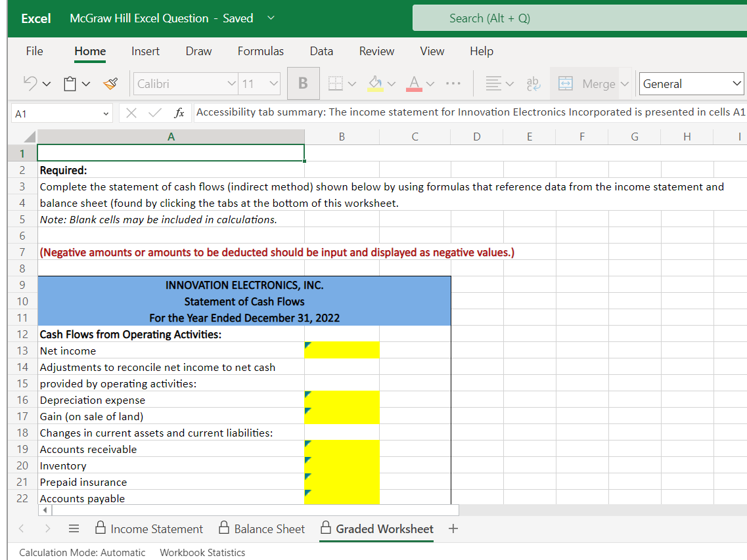Screen dimensions: 747x560
Task: Apply Wrap Text to the selection
Action: click(533, 83)
